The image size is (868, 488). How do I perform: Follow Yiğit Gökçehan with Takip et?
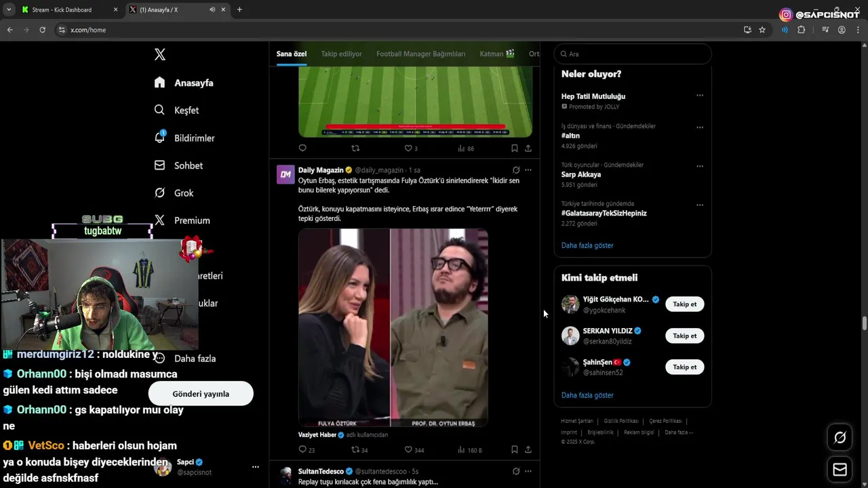pos(684,304)
